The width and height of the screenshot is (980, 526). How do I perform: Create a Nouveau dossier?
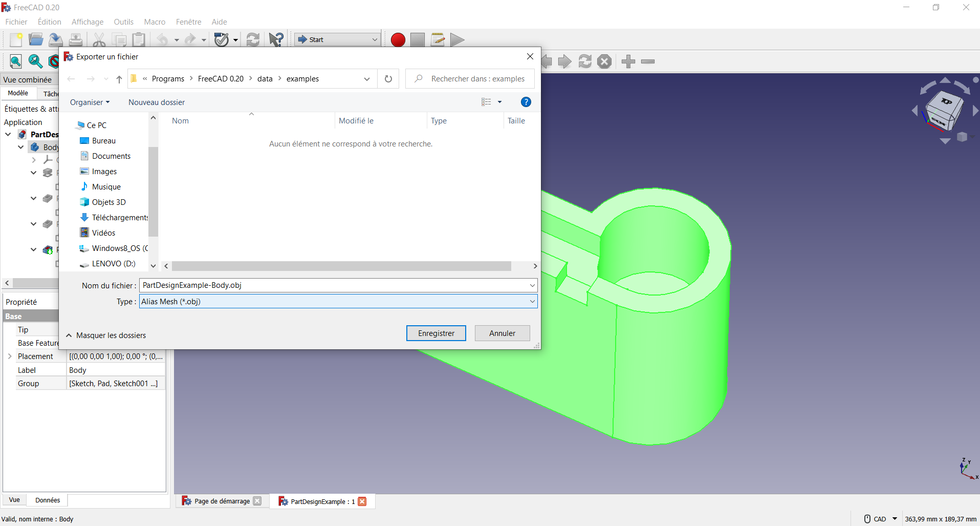[157, 102]
